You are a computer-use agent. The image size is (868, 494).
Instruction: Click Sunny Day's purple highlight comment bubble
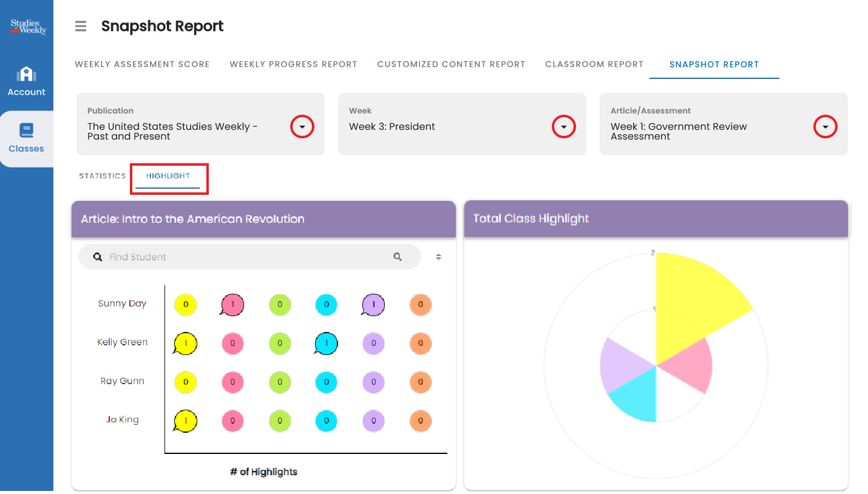click(x=373, y=304)
